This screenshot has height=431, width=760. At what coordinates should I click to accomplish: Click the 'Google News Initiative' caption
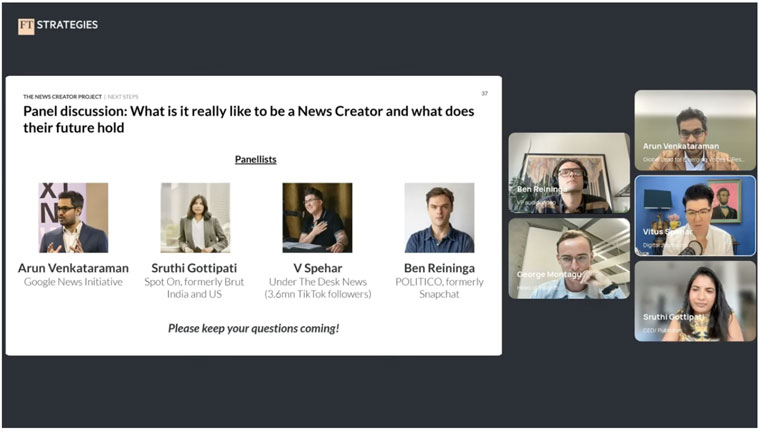click(x=73, y=282)
